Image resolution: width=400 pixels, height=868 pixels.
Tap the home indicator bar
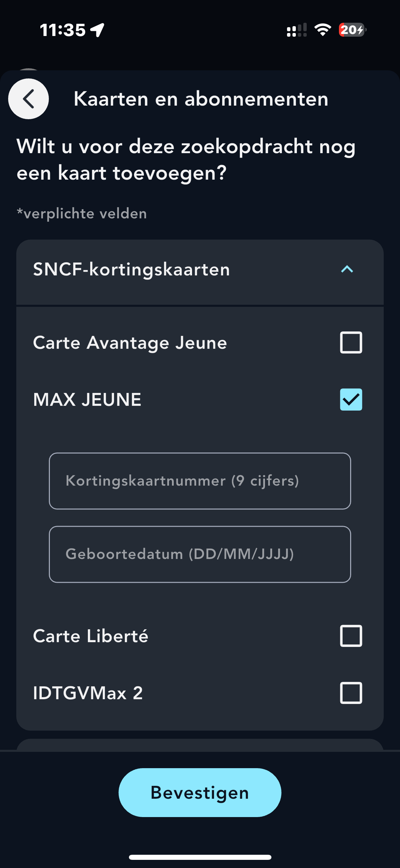(200, 857)
